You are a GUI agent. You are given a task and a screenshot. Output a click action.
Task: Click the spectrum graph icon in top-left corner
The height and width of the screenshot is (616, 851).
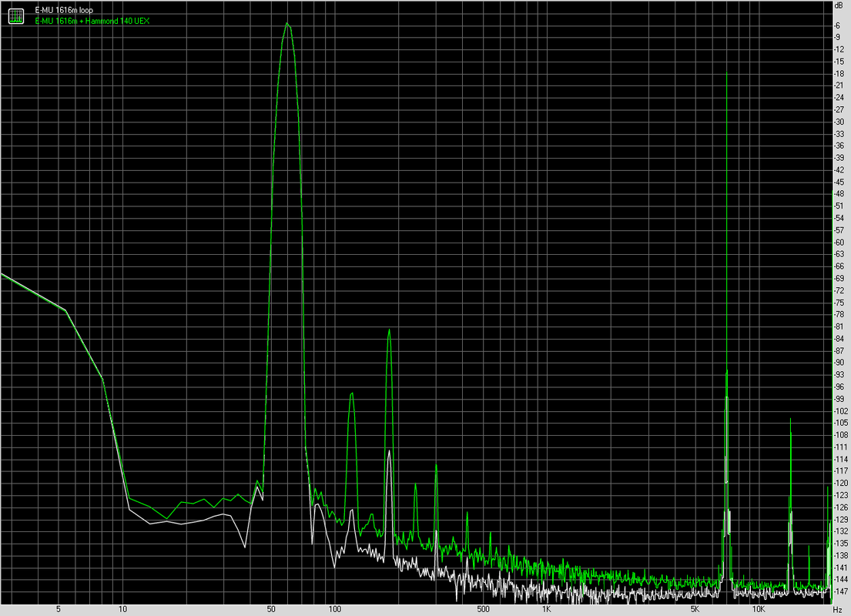click(x=16, y=16)
